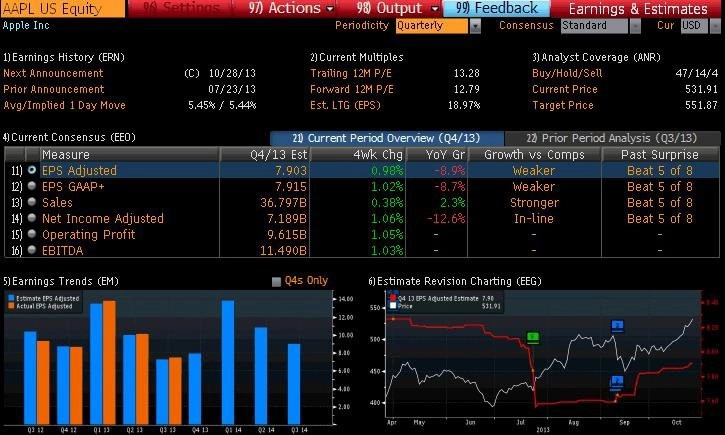Click EBITDA estimate 11.490B
725x435 pixels.
pyautogui.click(x=283, y=251)
